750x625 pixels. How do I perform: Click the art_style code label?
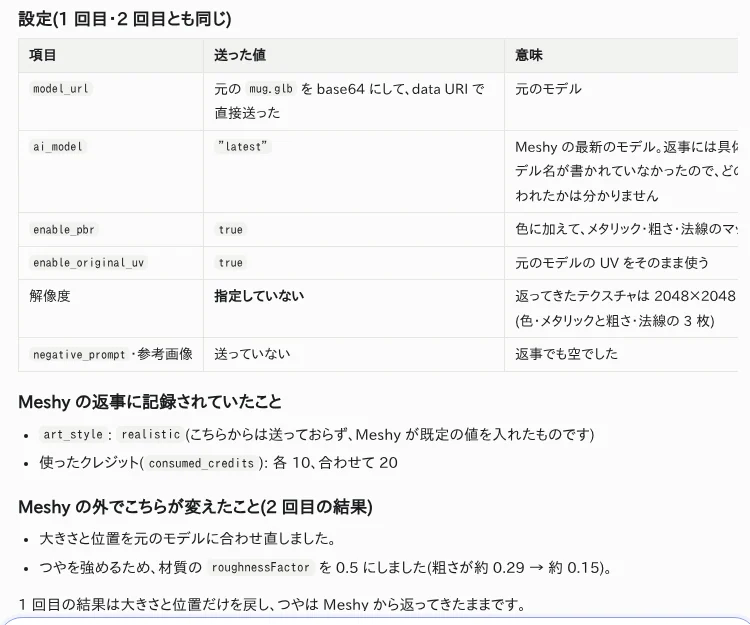coord(73,434)
